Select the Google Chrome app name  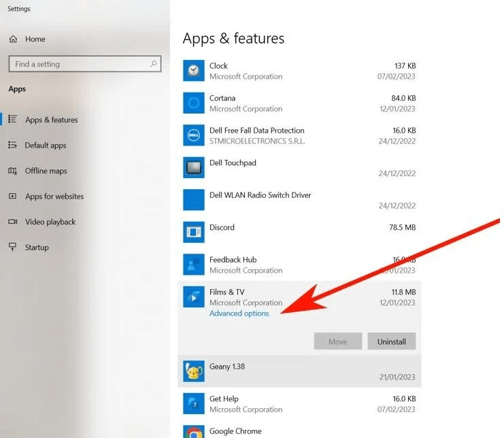pos(235,431)
